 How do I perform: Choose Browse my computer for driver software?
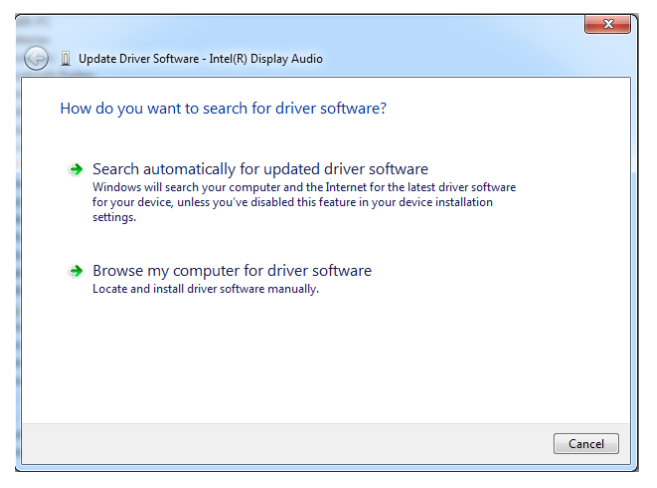[x=232, y=271]
